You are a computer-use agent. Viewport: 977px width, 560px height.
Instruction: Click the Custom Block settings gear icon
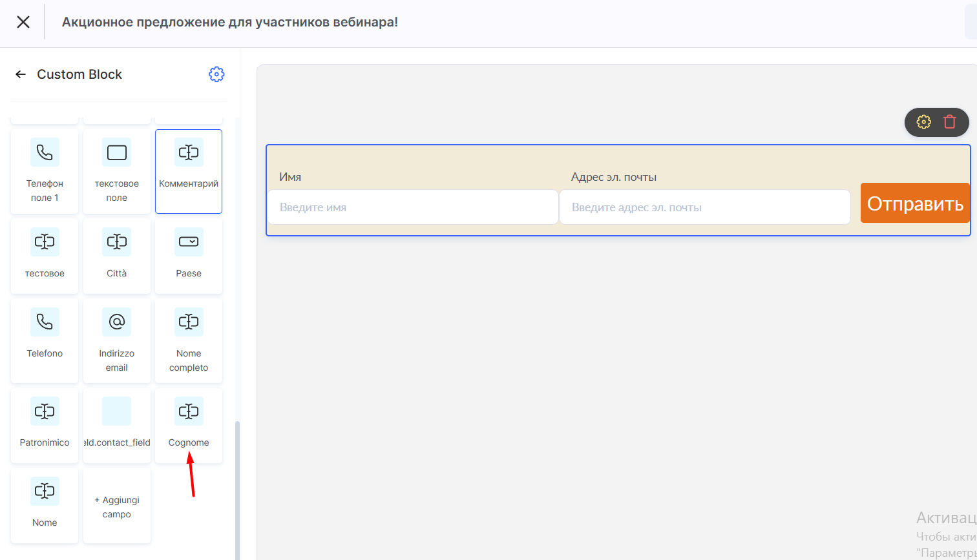pyautogui.click(x=216, y=74)
